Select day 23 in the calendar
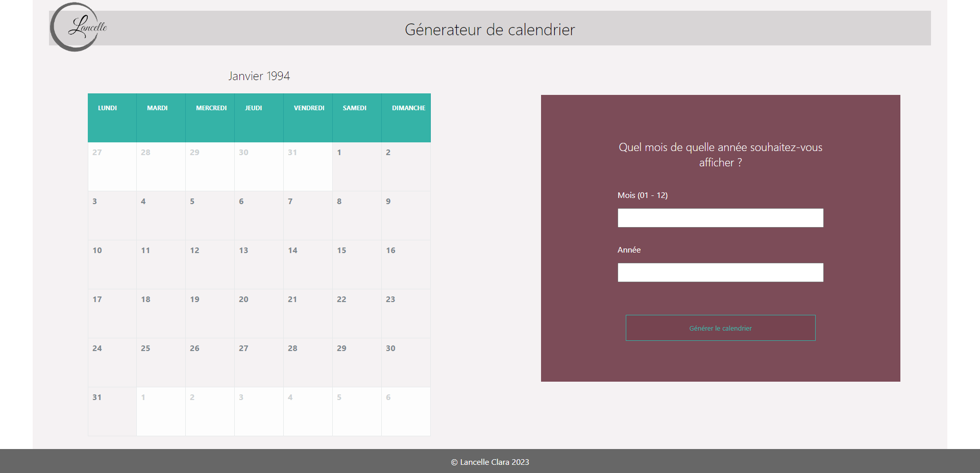 [x=406, y=314]
